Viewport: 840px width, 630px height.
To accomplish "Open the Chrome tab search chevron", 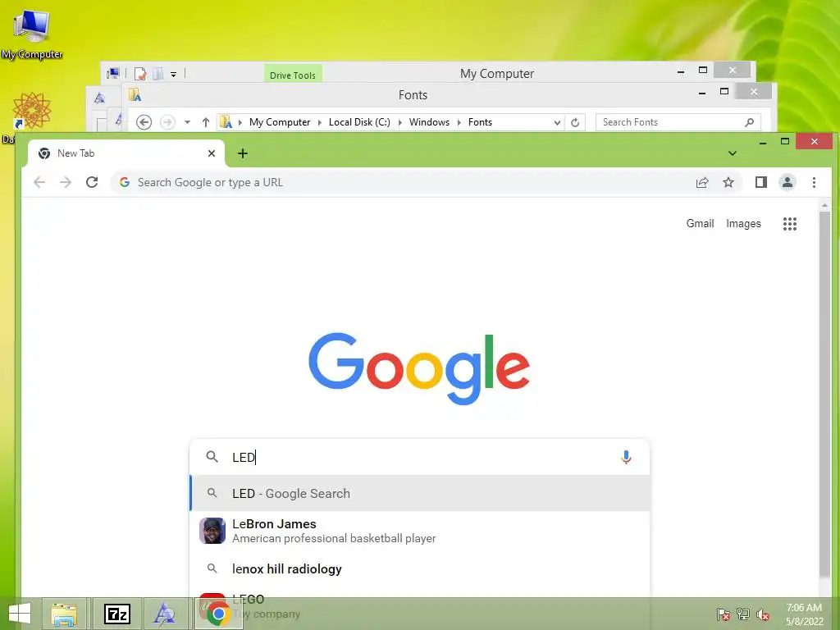I will point(733,153).
